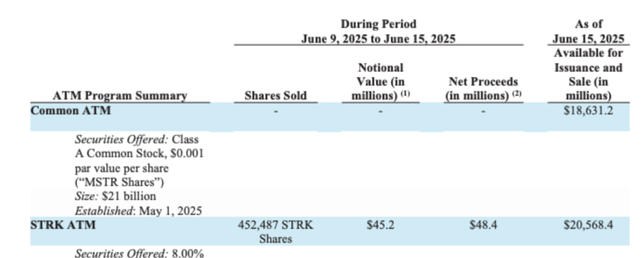Select the "STRK ATM" row label
Screen dimensions: 644x258
coord(63,225)
